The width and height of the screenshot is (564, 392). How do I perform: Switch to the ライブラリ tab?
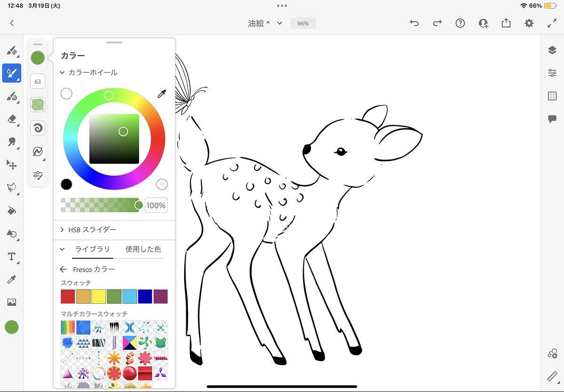coord(93,249)
